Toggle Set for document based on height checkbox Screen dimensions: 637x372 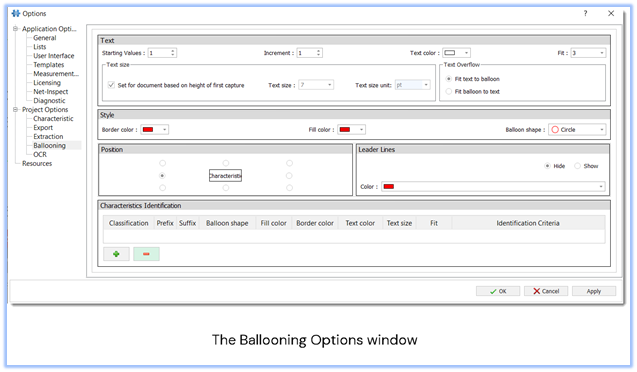(x=111, y=85)
